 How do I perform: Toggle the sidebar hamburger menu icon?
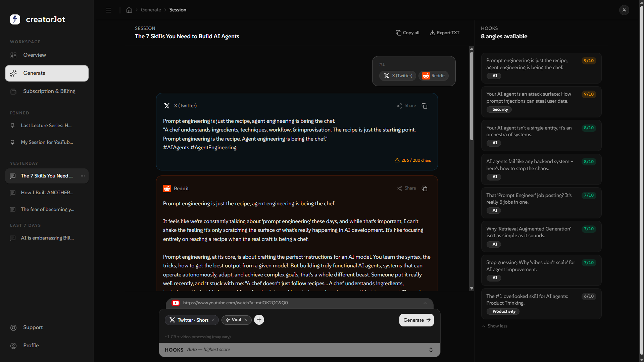(108, 10)
